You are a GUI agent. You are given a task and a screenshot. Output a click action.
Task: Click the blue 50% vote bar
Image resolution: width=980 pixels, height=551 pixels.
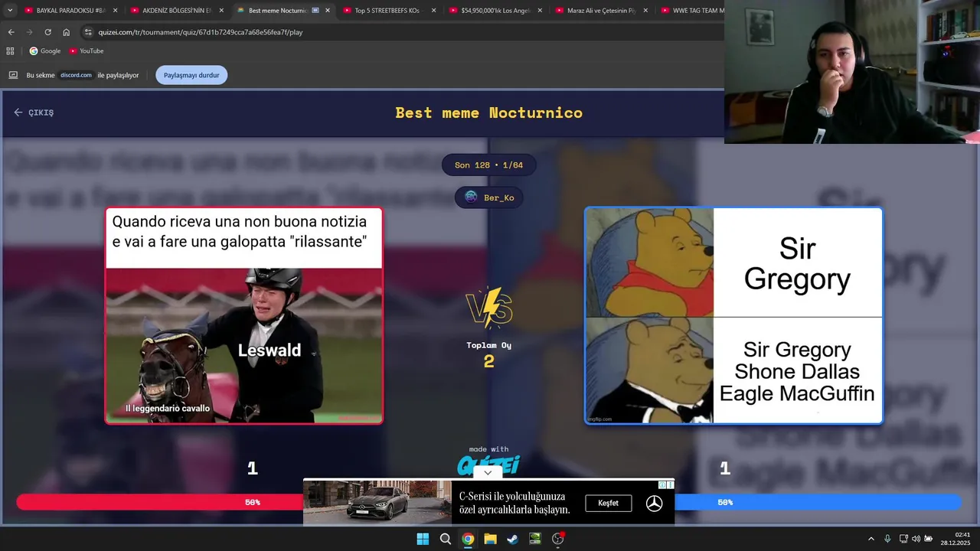click(818, 502)
